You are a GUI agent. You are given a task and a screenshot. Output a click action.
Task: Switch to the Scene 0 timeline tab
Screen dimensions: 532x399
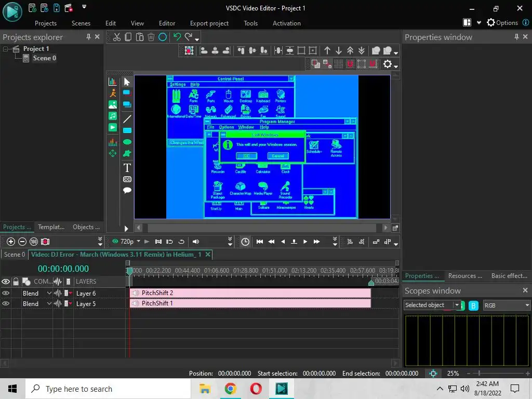click(14, 255)
